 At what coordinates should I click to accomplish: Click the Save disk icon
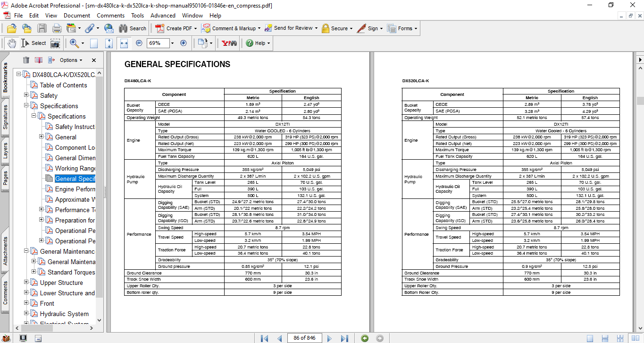(x=42, y=28)
